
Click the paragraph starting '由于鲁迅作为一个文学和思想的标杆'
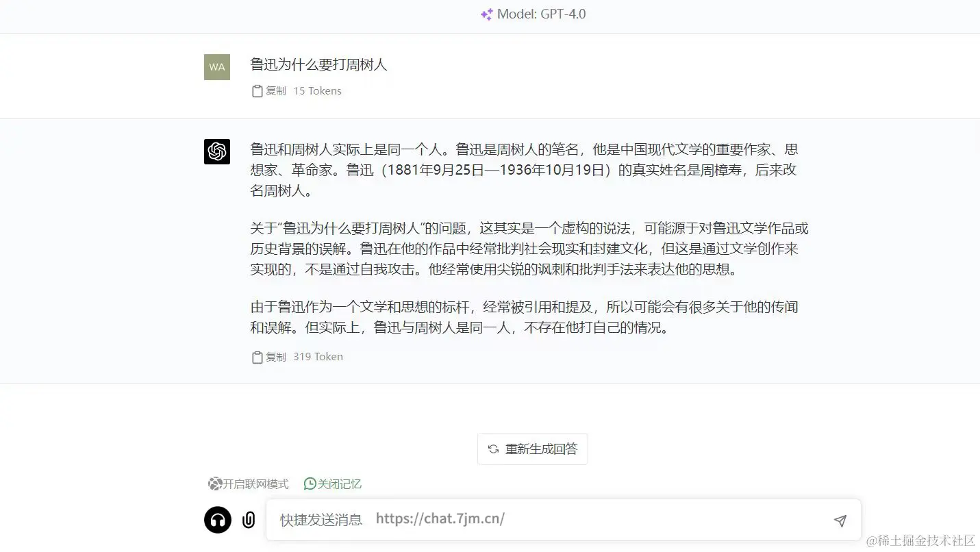tap(525, 317)
